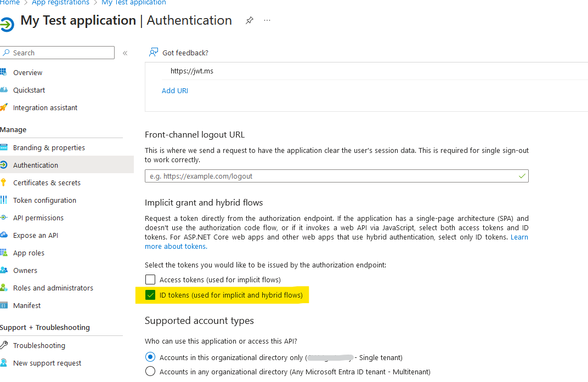
Task: Go to Integration assistant
Action: tap(45, 107)
